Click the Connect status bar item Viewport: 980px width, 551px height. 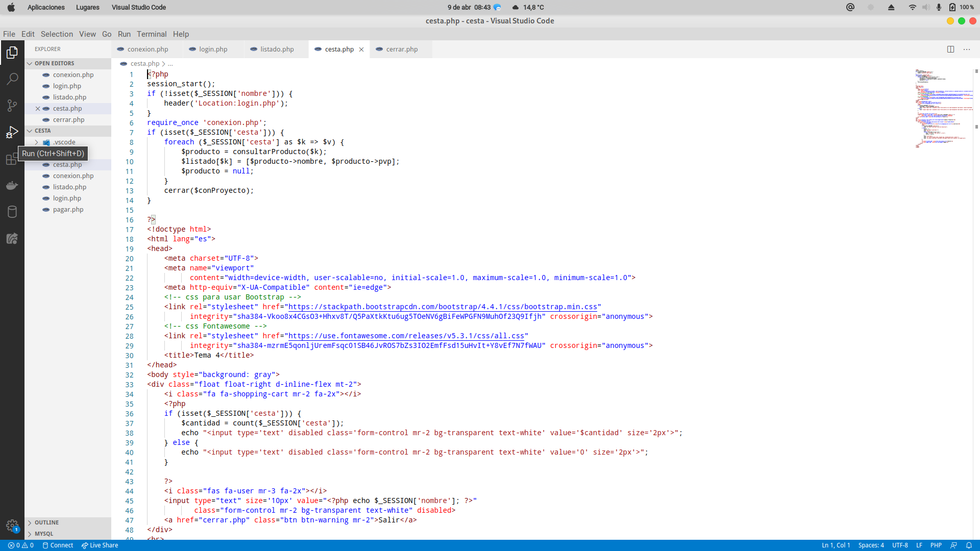pos(58,545)
